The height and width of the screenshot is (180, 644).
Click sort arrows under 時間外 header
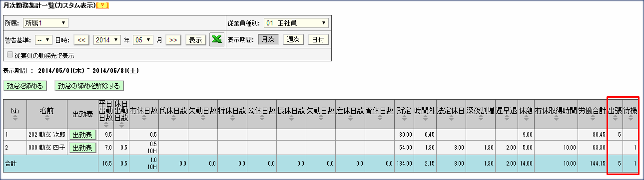coord(425,118)
